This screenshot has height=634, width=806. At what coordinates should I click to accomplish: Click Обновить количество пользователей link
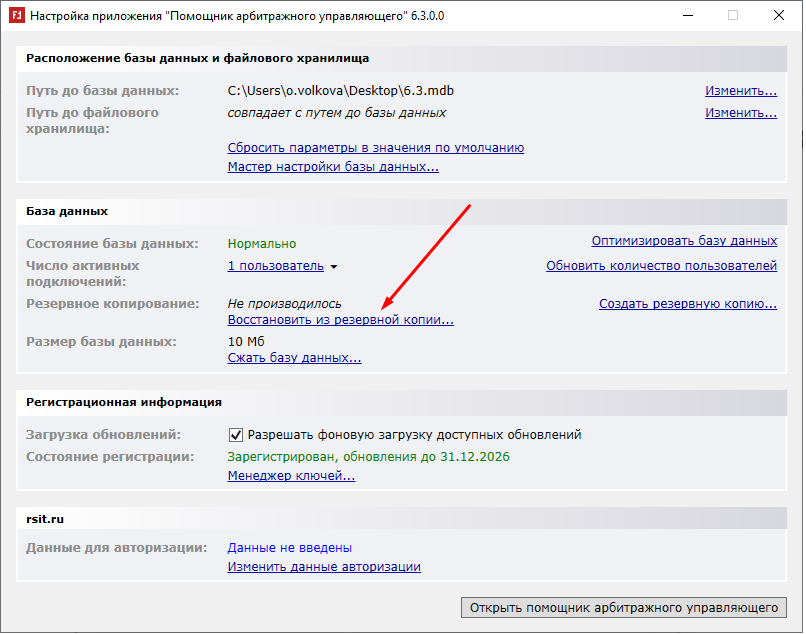(662, 266)
